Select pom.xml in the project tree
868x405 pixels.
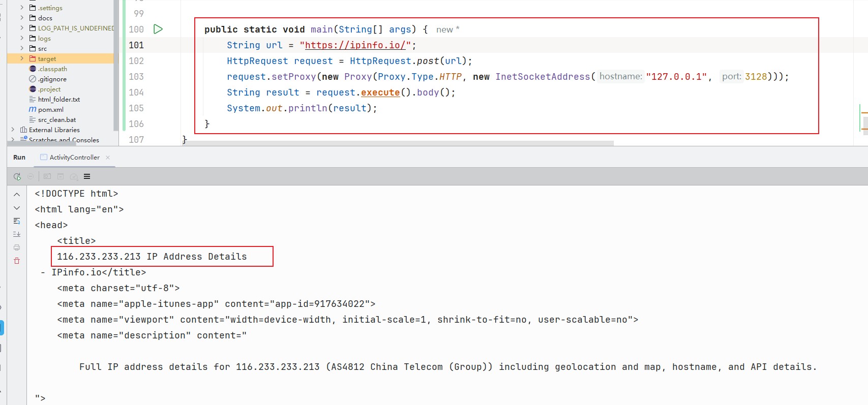pyautogui.click(x=50, y=109)
